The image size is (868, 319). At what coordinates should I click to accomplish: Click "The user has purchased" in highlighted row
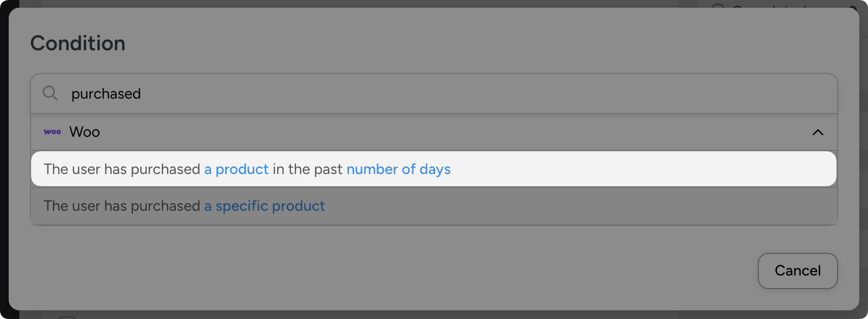point(122,169)
